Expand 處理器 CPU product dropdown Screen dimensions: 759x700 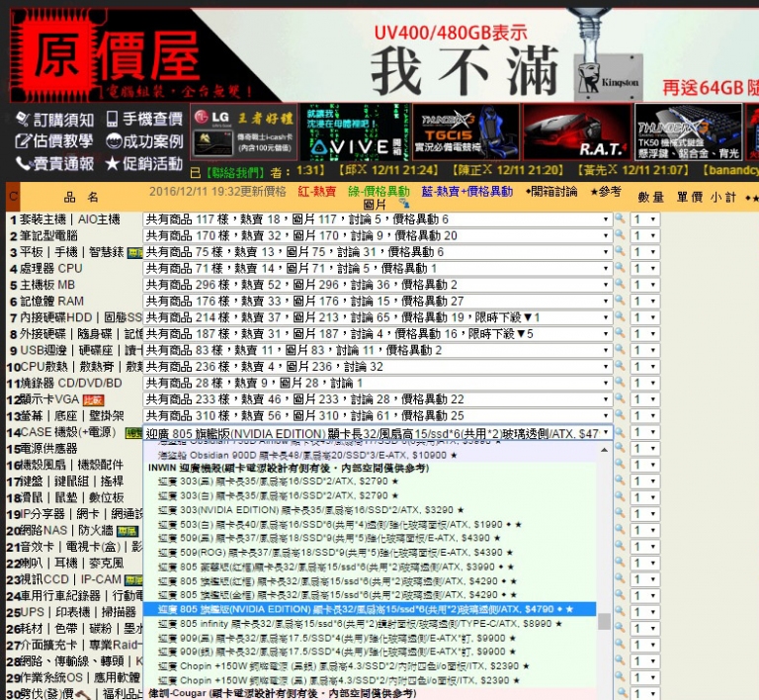point(378,269)
